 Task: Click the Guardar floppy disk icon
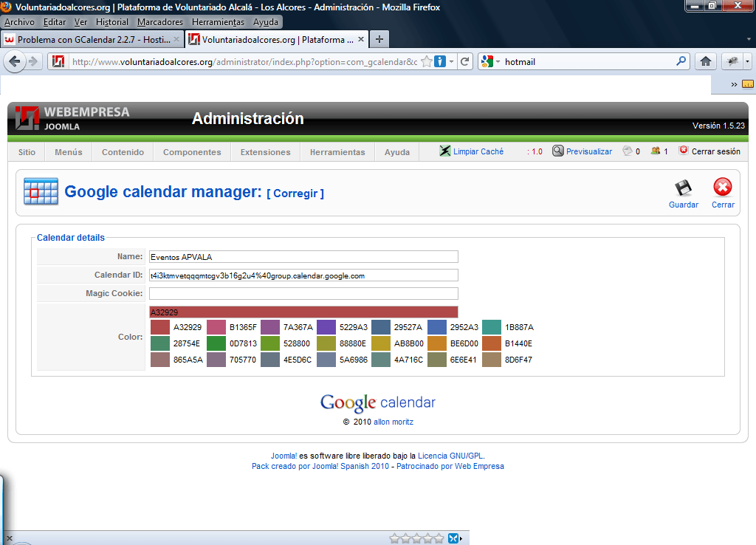(x=683, y=188)
